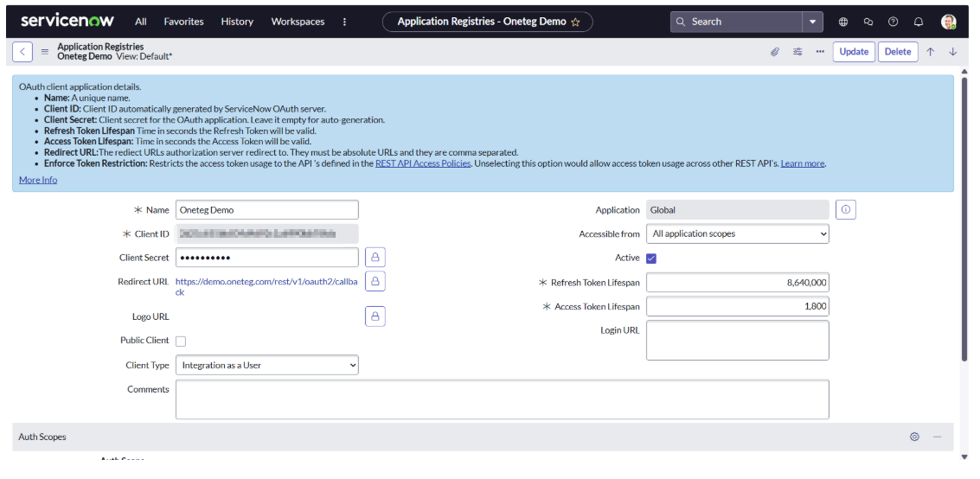
Task: Uncheck the Active checkbox
Action: [x=651, y=259]
